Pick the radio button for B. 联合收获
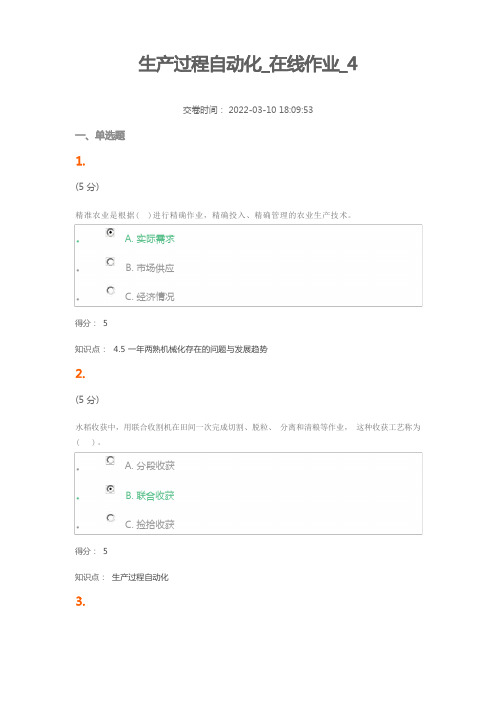496x702 pixels. (110, 489)
